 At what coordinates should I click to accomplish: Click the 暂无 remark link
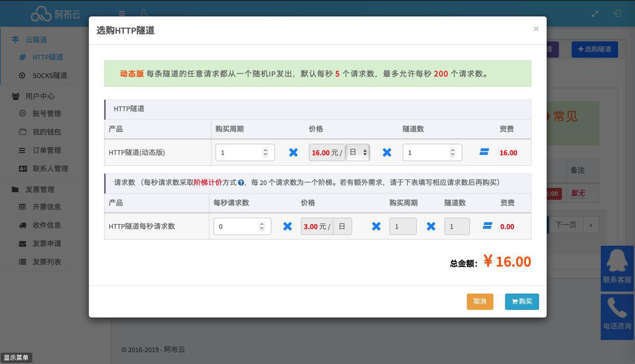[x=577, y=193]
